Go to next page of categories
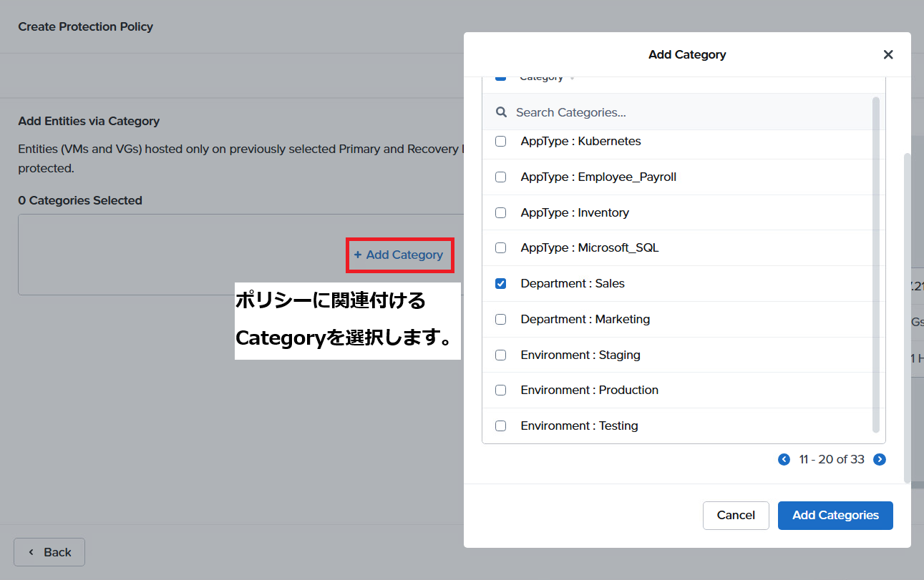Screen dimensions: 924x580 880,459
